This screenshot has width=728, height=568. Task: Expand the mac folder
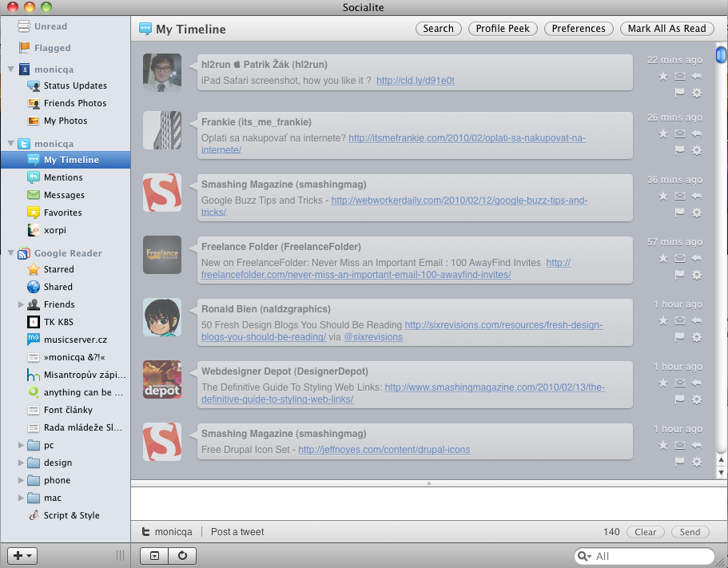[21, 498]
